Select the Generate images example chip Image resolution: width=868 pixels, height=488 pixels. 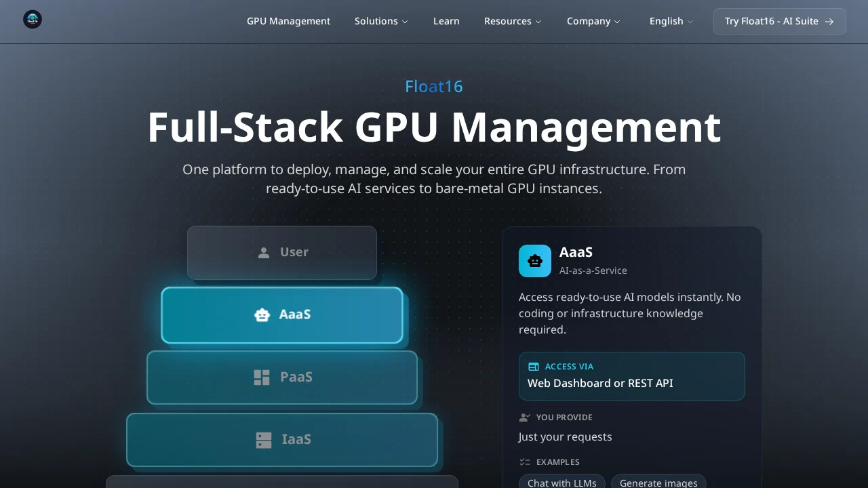tap(658, 482)
